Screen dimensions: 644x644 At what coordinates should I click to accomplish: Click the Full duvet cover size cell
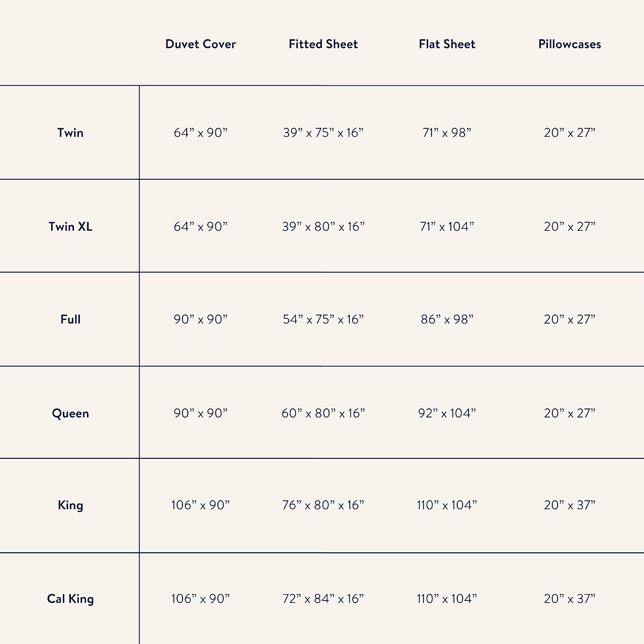point(201,319)
